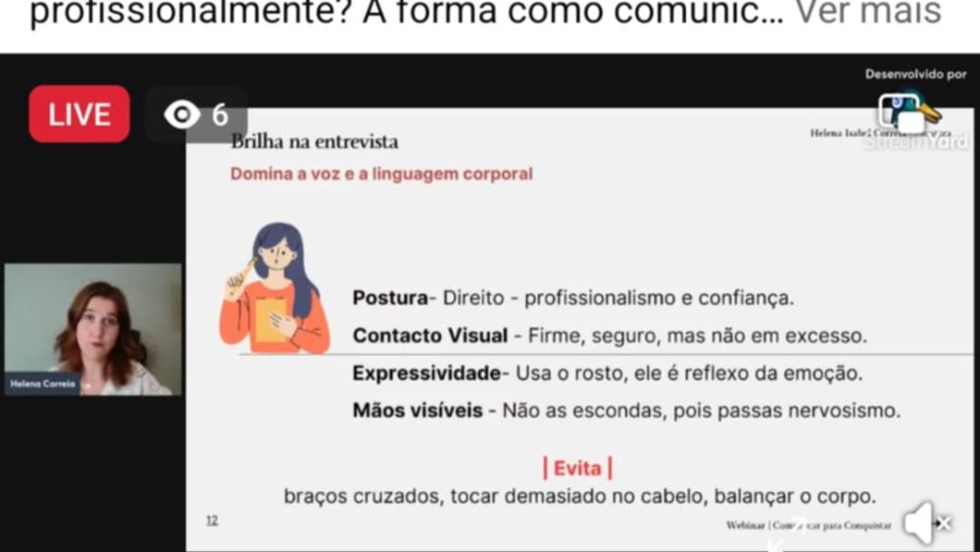
Task: Click the Domina a voz subtitle
Action: pos(381,174)
